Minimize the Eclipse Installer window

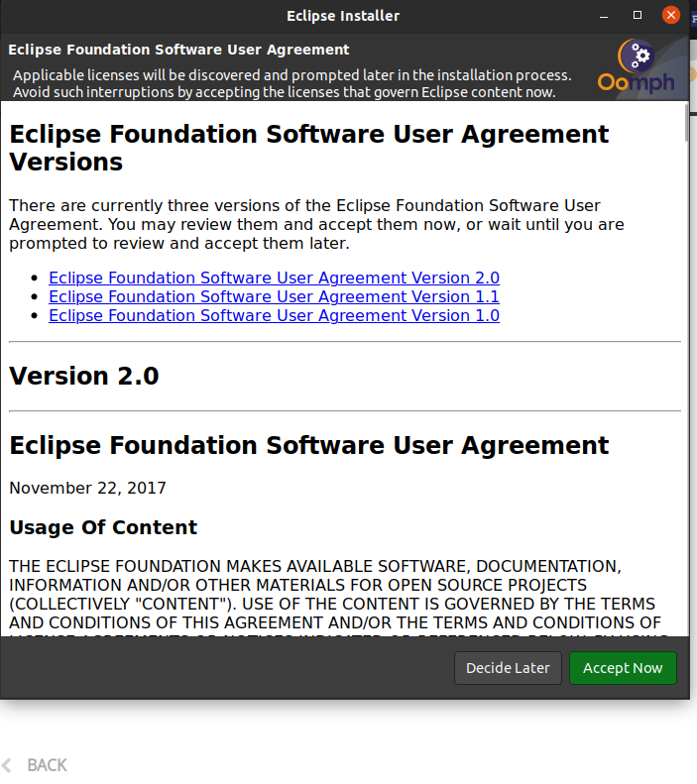click(x=604, y=17)
